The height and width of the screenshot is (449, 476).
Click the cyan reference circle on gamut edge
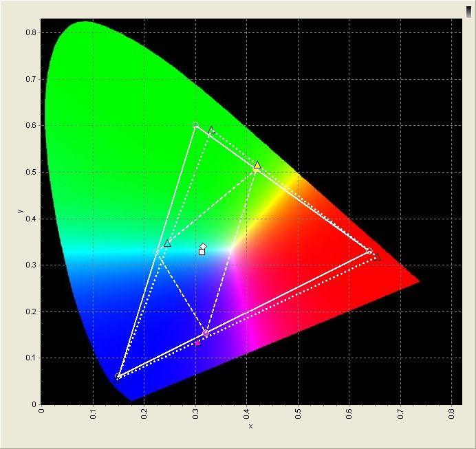[156, 252]
